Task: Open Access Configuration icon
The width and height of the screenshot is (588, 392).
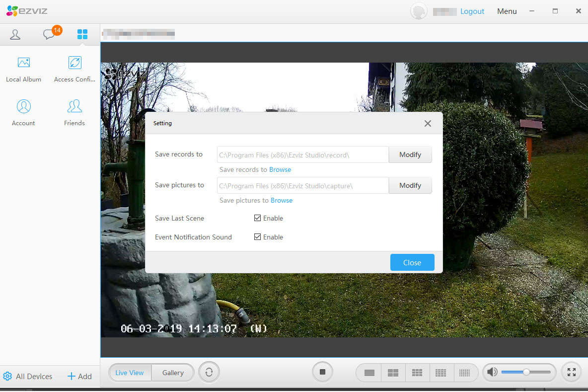Action: coord(74,63)
